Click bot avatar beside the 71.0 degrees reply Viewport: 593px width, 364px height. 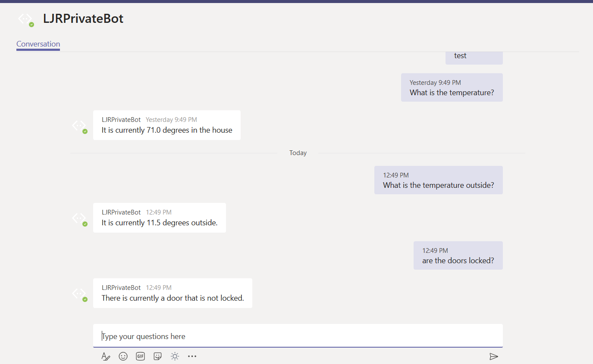click(79, 126)
